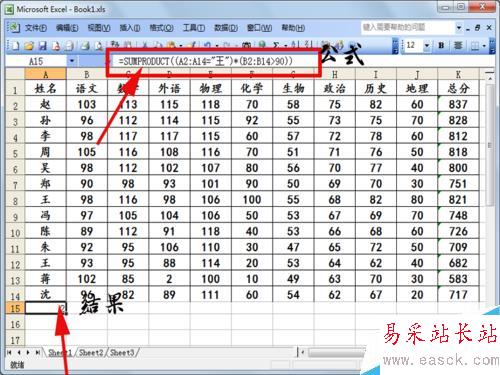Open the 工具(T) menu
The width and height of the screenshot is (500, 375).
click(194, 28)
